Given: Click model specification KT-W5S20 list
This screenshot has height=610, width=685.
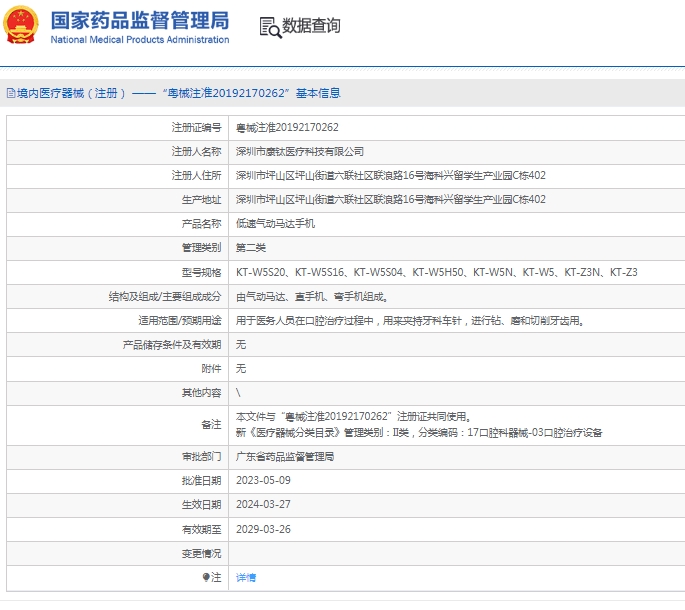Looking at the screenshot, I should pos(436,272).
